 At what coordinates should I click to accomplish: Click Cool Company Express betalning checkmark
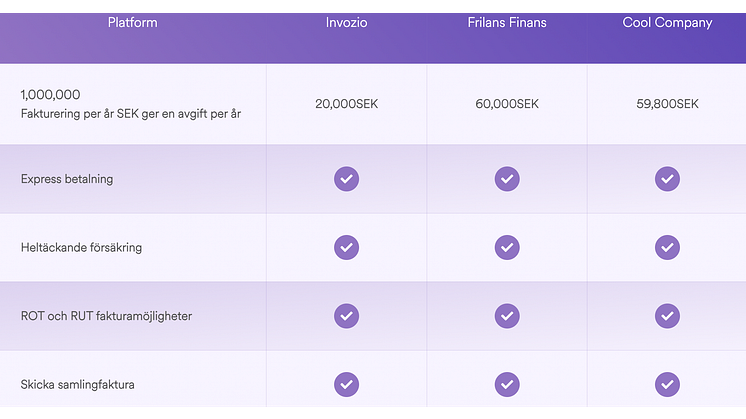point(667,179)
